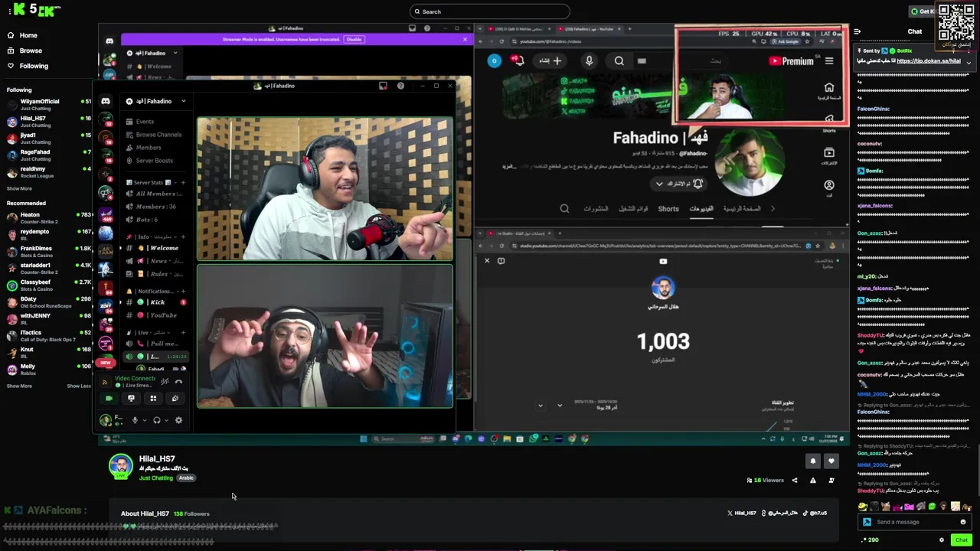Image resolution: width=980 pixels, height=551 pixels.
Task: Toggle Discord camera button
Action: click(x=109, y=398)
